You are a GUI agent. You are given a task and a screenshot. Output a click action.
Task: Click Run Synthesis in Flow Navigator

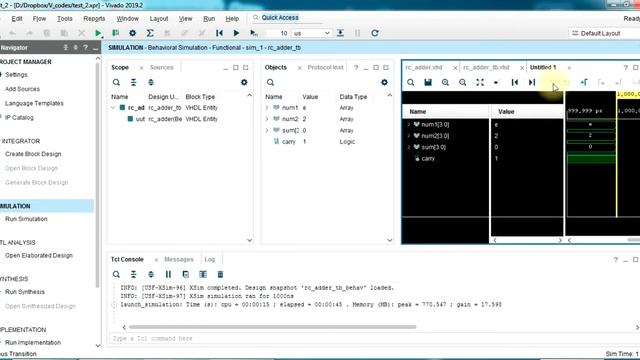point(25,292)
